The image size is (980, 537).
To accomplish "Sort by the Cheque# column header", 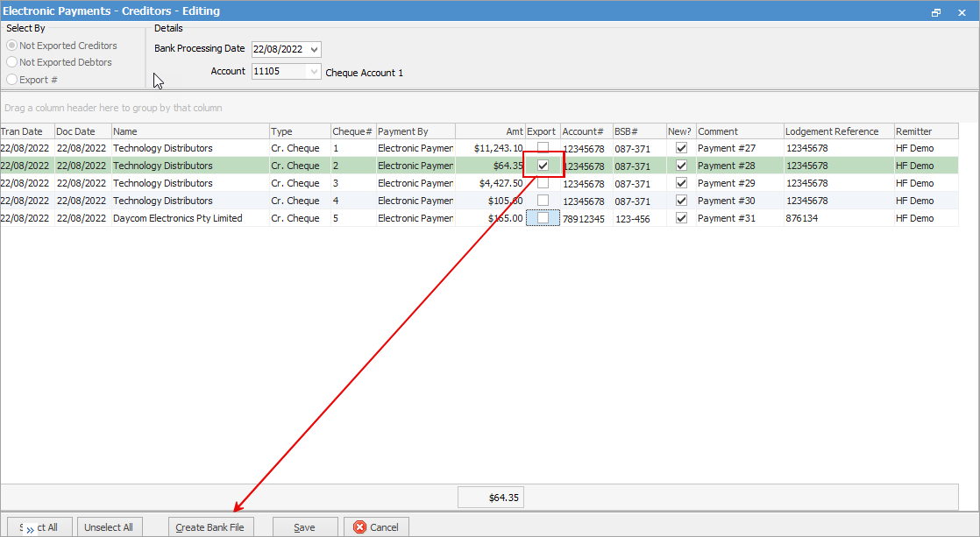I will [353, 131].
